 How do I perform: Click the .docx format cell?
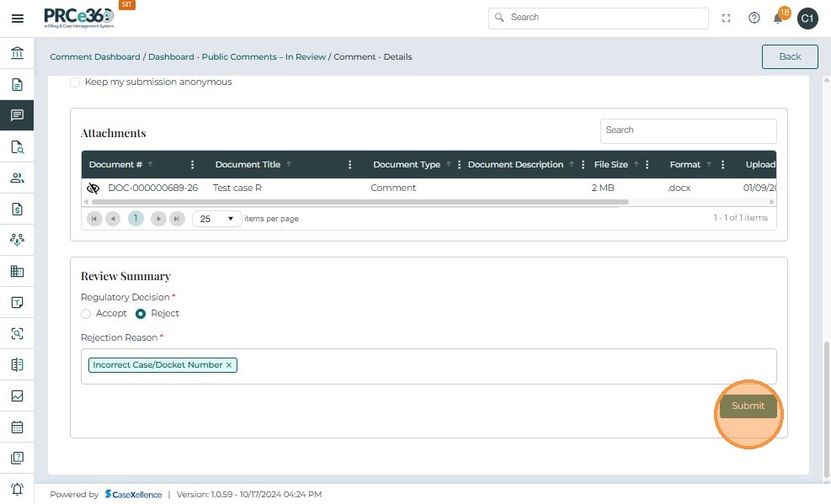point(679,188)
